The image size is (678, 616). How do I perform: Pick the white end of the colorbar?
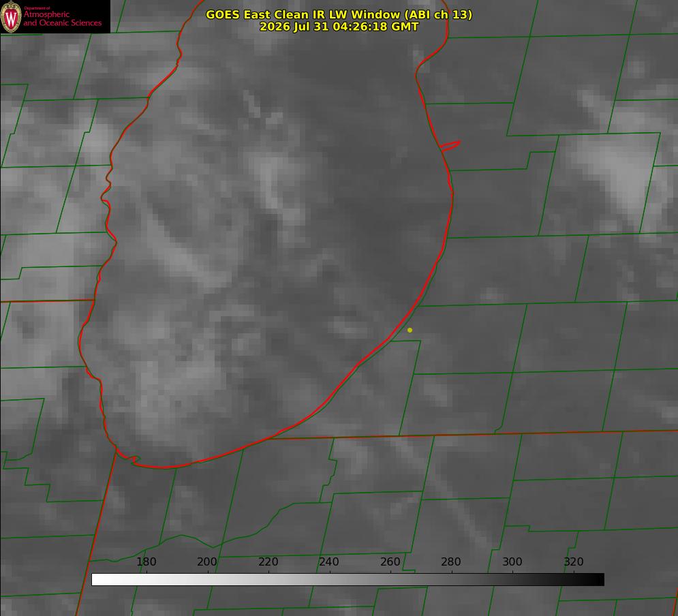tap(99, 580)
